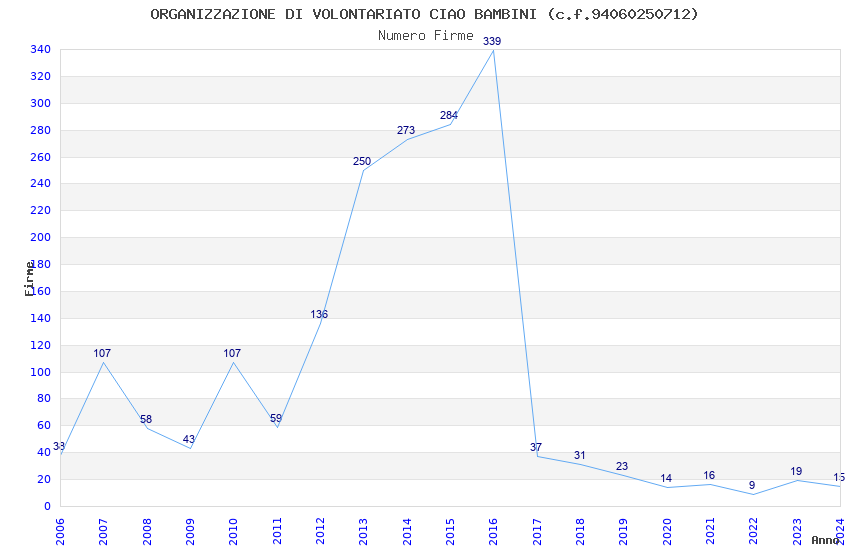Select the 107 label above year 2010
Viewport: 850px width, 550px height.
232,353
